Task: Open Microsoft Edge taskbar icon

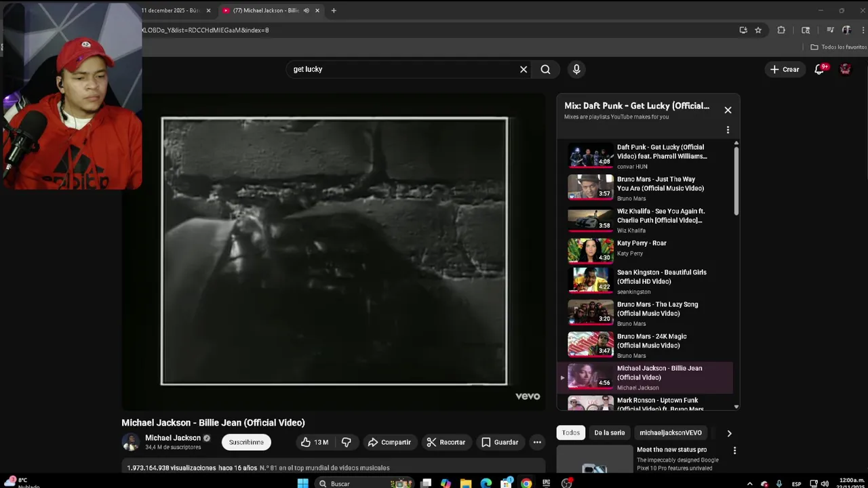Action: tap(486, 483)
